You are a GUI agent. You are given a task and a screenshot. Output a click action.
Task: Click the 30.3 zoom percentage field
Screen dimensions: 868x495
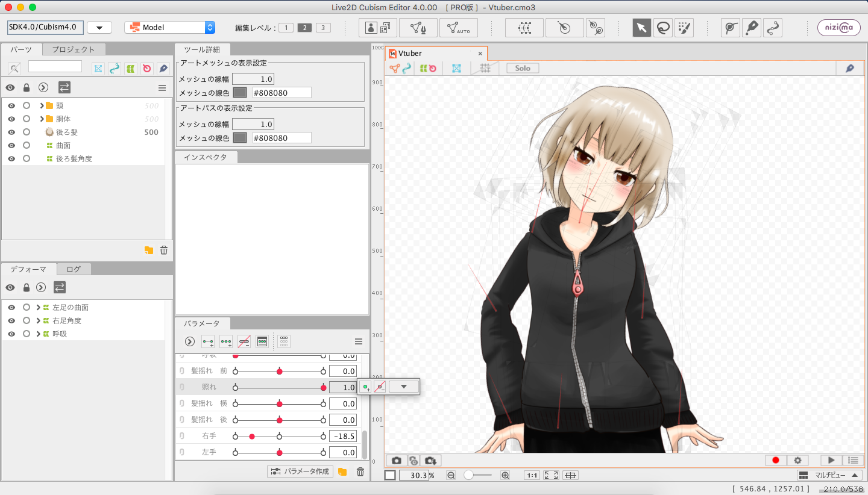(x=414, y=475)
